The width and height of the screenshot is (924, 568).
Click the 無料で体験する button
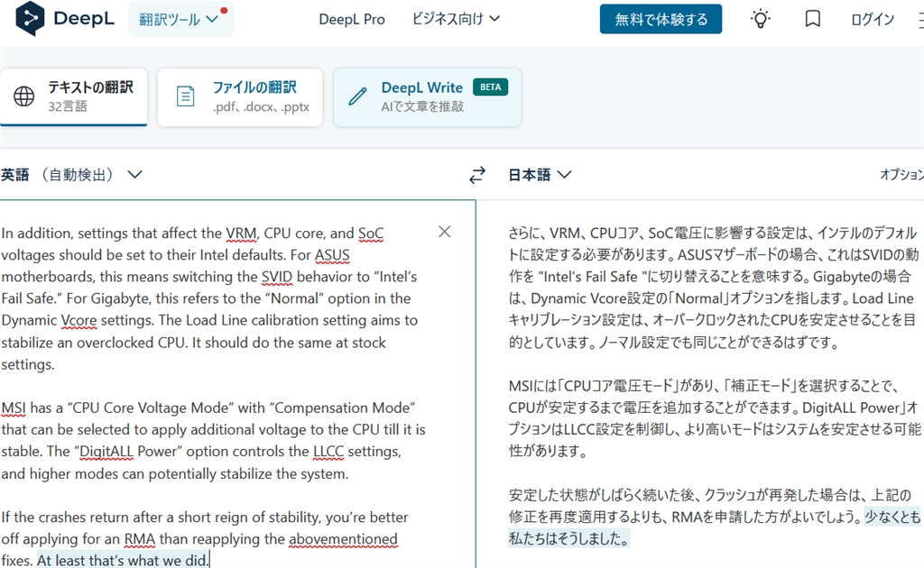[661, 20]
